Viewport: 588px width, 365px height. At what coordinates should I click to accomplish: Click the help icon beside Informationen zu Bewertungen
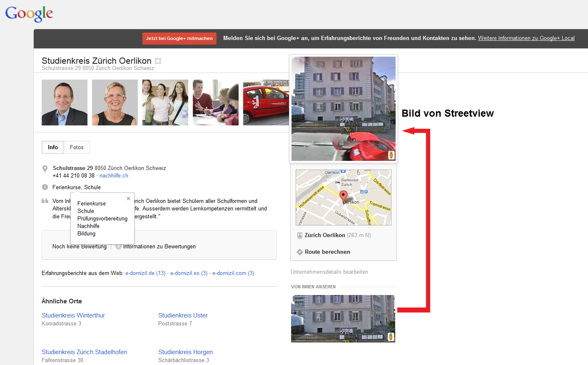[118, 247]
